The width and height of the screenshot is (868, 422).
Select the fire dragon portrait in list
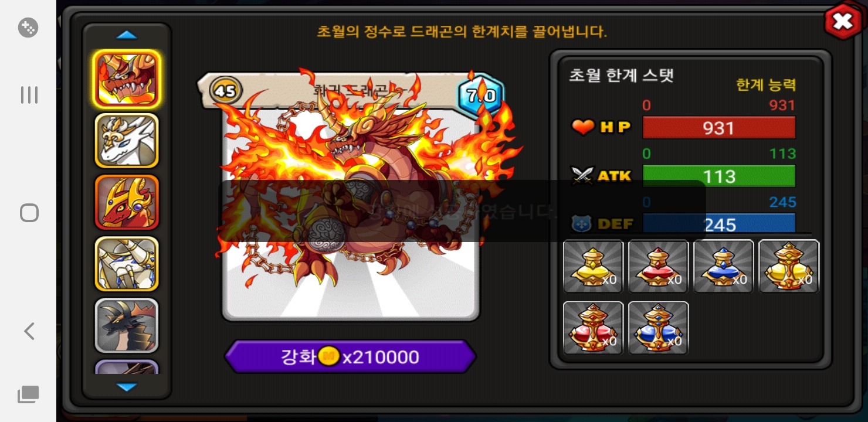point(127,79)
